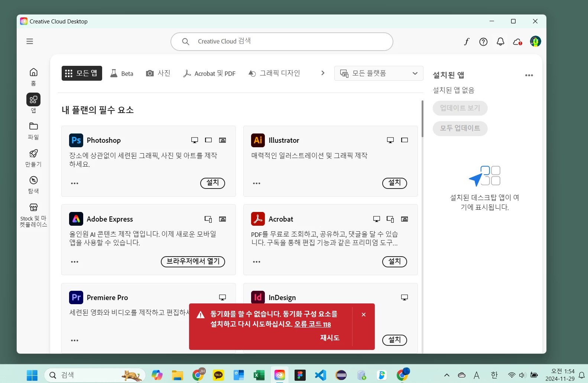Install InDesign with the 설치 button
Image resolution: width=588 pixels, height=383 pixels.
click(x=394, y=340)
